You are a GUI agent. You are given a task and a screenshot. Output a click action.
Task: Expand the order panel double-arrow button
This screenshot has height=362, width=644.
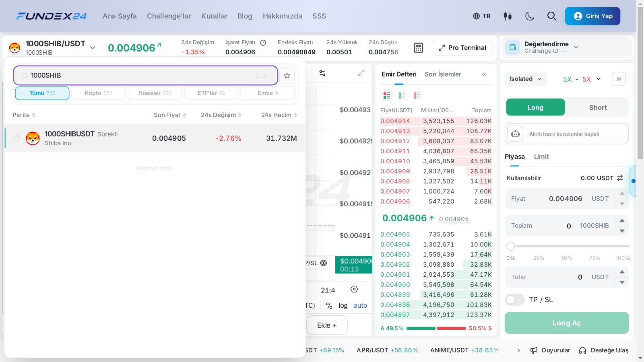[619, 79]
